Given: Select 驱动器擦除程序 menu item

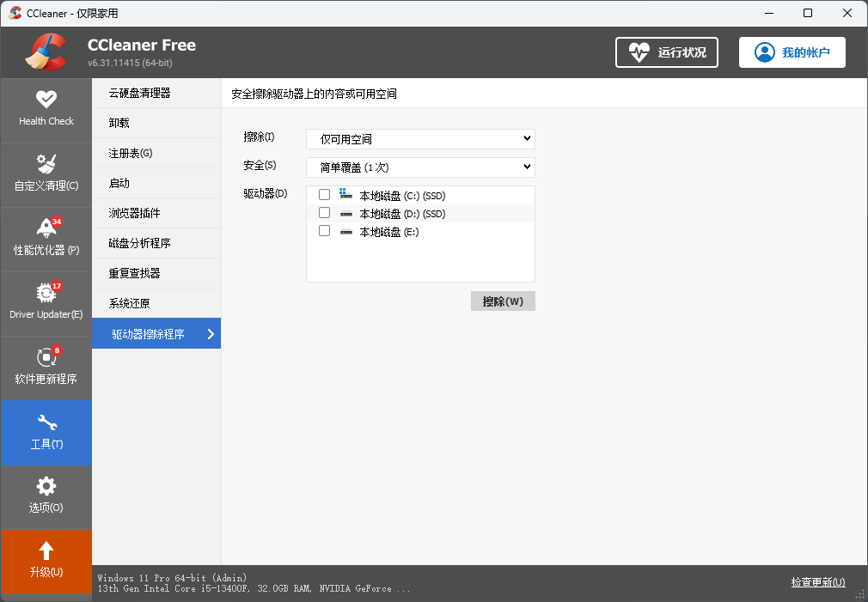Looking at the screenshot, I should pyautogui.click(x=156, y=333).
